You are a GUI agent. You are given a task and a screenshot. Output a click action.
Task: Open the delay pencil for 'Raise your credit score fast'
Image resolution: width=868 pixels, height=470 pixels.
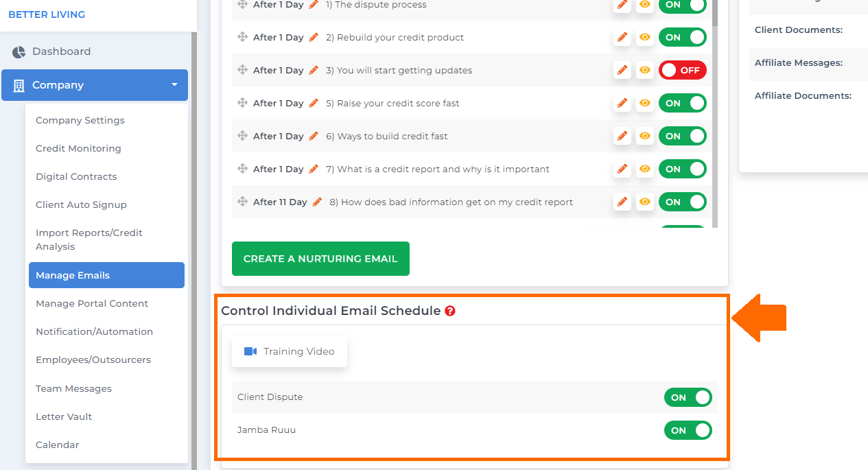tap(314, 103)
